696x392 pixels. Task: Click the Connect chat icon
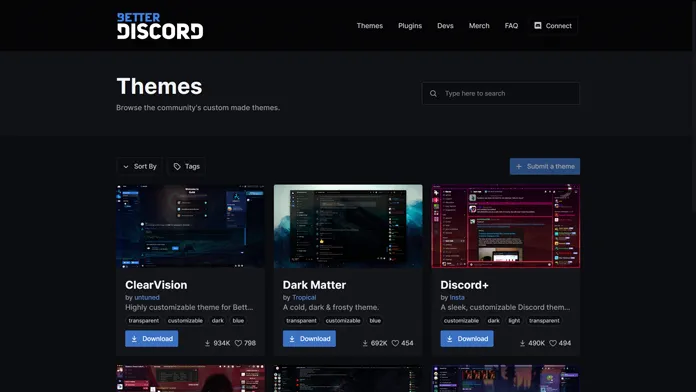pos(538,25)
